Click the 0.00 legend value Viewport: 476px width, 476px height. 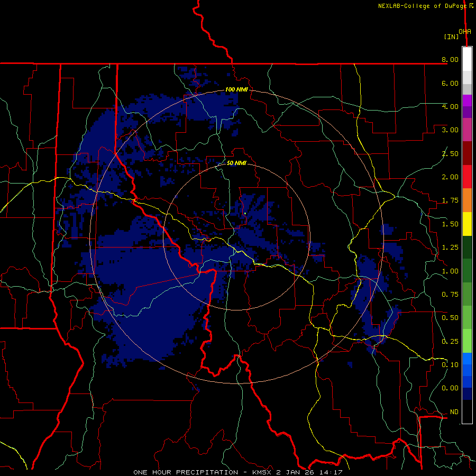[450, 388]
